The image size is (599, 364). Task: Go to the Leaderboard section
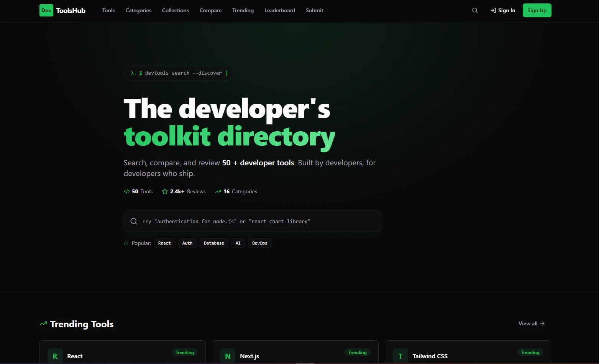pos(280,10)
